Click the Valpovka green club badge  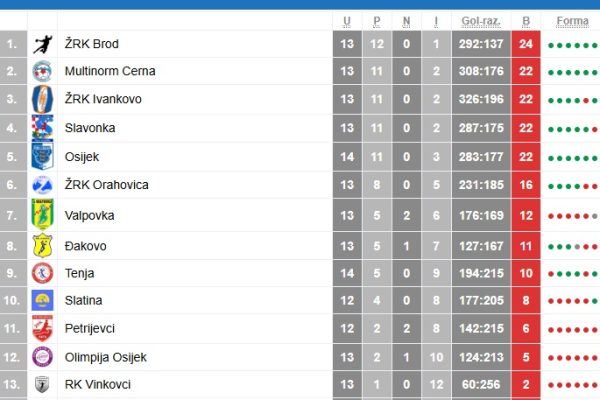[42, 215]
